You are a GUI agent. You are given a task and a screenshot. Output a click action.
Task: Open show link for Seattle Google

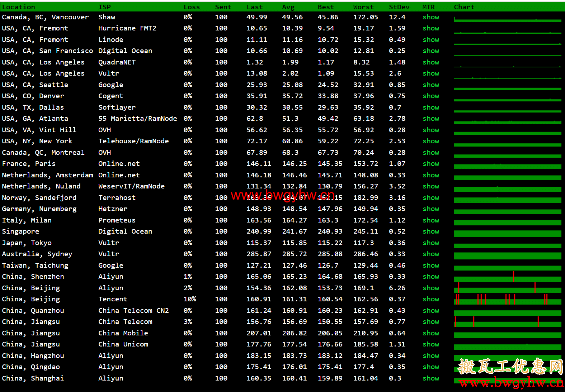[431, 85]
